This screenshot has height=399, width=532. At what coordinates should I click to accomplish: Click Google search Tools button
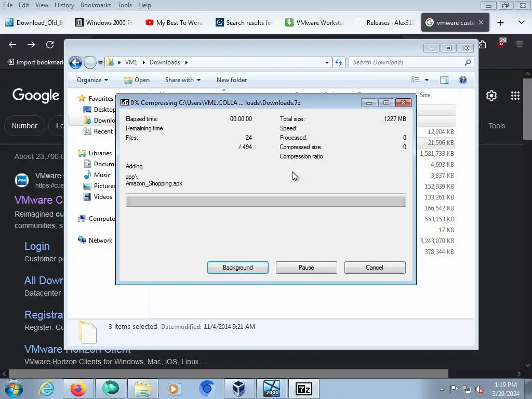(x=497, y=126)
